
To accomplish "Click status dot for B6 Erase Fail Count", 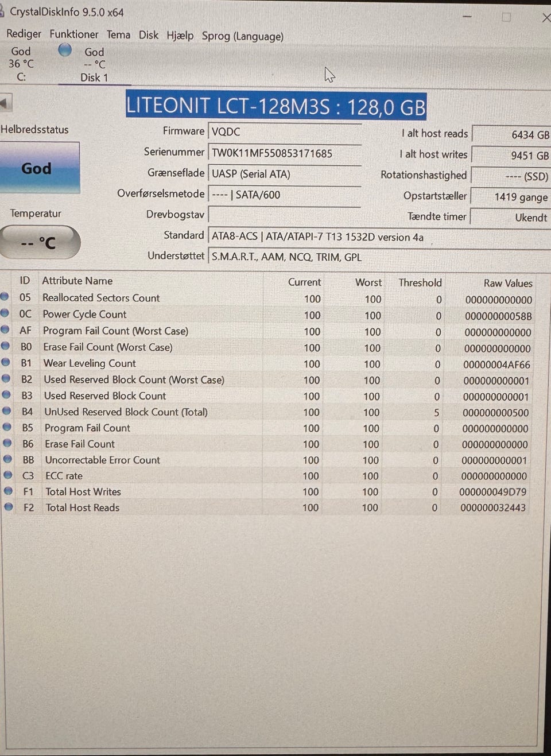I will pos(7,443).
